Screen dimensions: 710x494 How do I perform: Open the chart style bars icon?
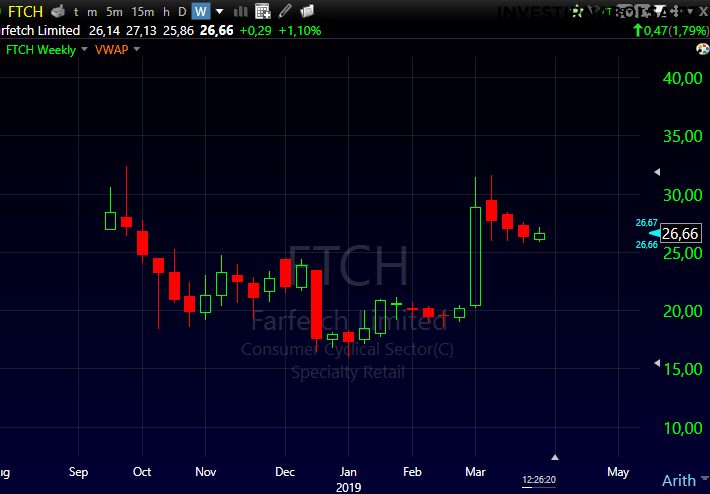tap(240, 11)
